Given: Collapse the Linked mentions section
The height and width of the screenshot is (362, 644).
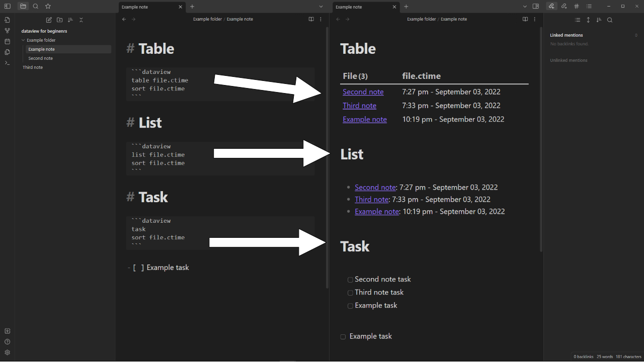Looking at the screenshot, I should (566, 35).
